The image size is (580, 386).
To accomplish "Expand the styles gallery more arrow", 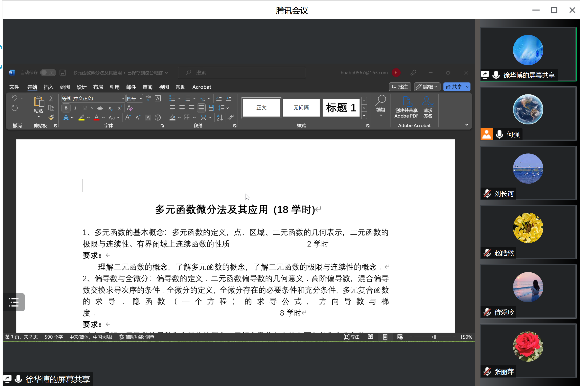I will click(364, 116).
